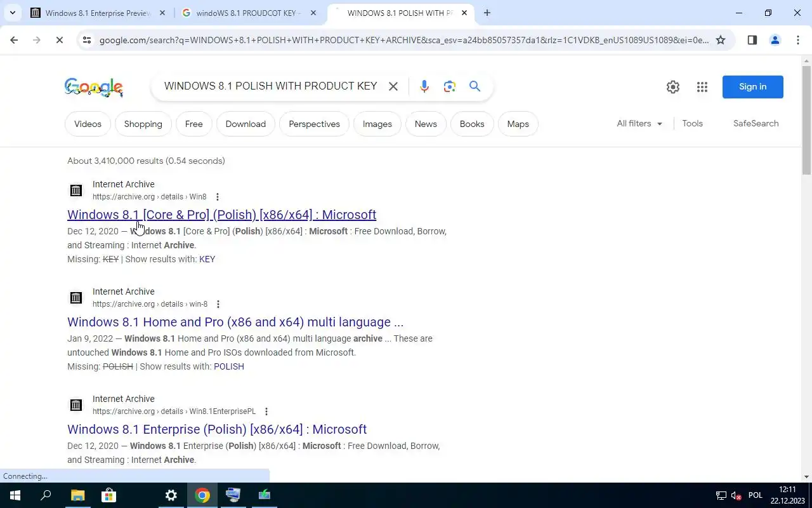
Task: Open taskbar Search
Action: (46, 495)
